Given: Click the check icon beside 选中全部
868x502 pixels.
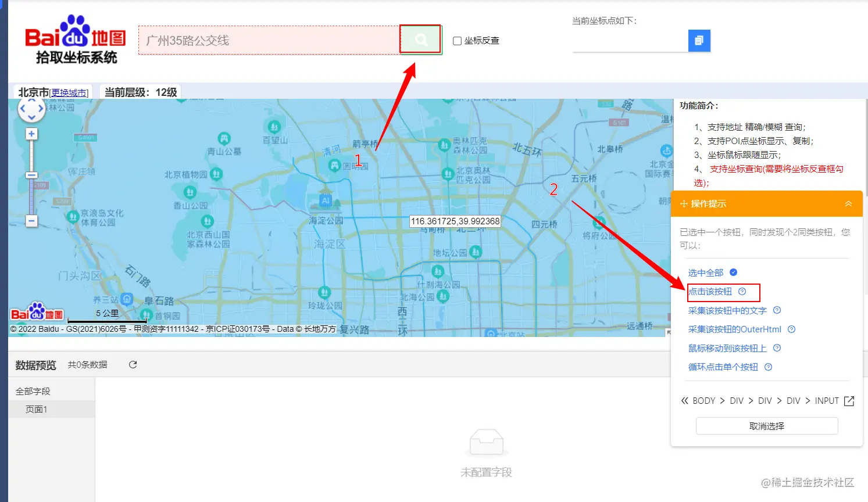Looking at the screenshot, I should (733, 272).
